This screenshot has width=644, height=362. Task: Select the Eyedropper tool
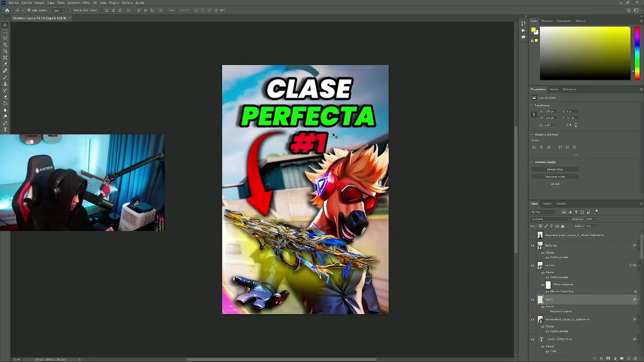6,64
